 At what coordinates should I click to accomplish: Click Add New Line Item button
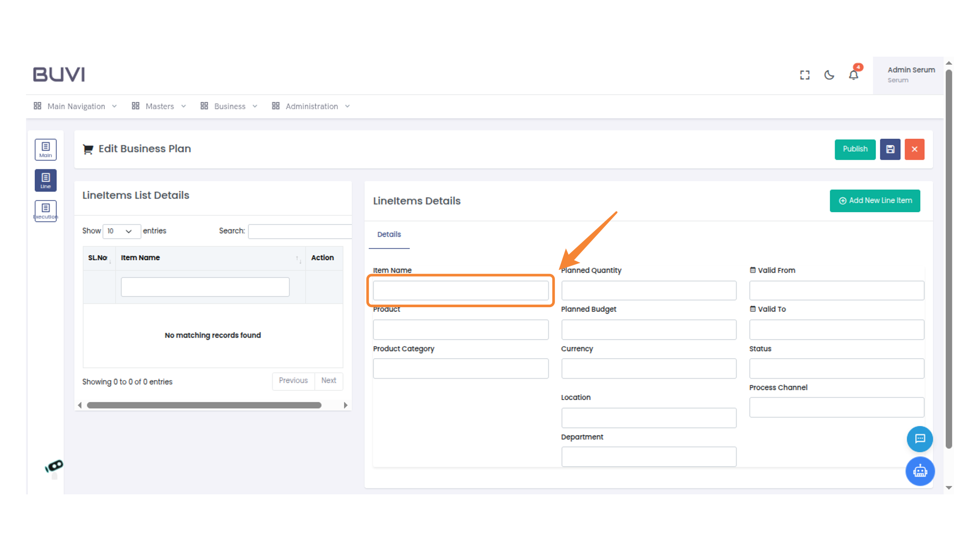point(874,201)
